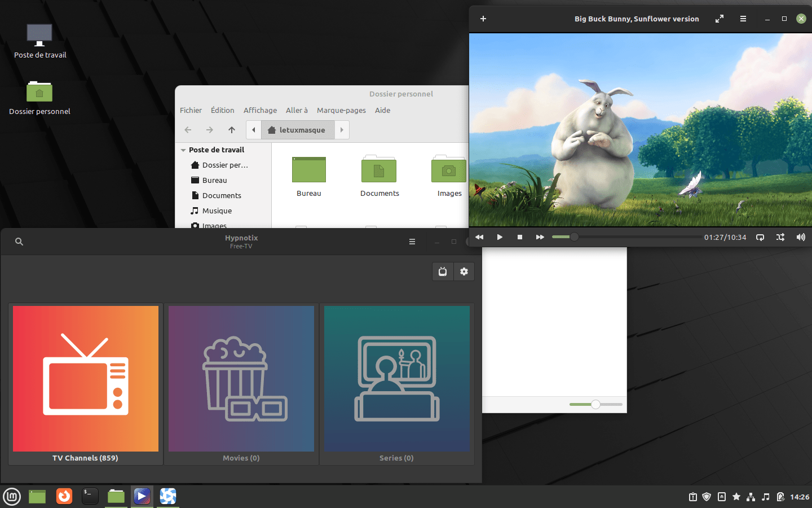Select Images folder in file view
This screenshot has width=812, height=508.
click(x=449, y=176)
